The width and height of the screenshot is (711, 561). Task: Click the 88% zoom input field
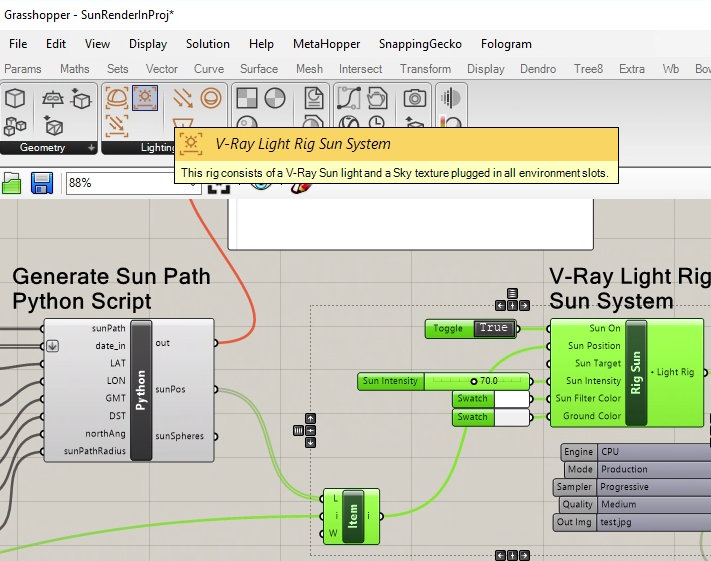(x=134, y=183)
